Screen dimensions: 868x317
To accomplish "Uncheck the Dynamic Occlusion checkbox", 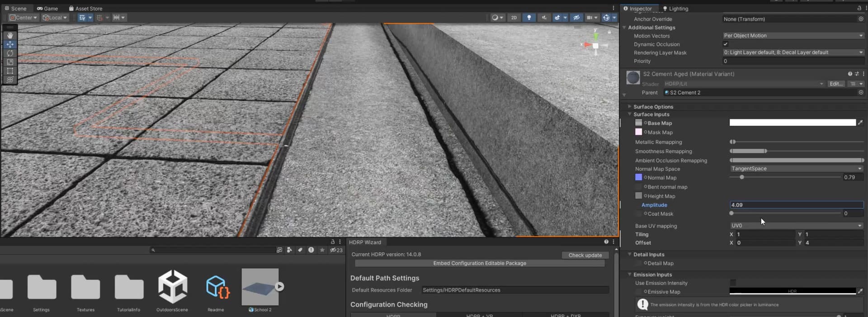I will [x=726, y=44].
